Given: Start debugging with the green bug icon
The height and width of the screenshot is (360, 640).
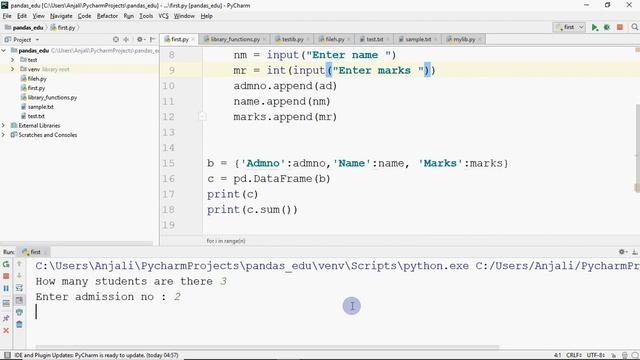Looking at the screenshot, I should pos(607,27).
